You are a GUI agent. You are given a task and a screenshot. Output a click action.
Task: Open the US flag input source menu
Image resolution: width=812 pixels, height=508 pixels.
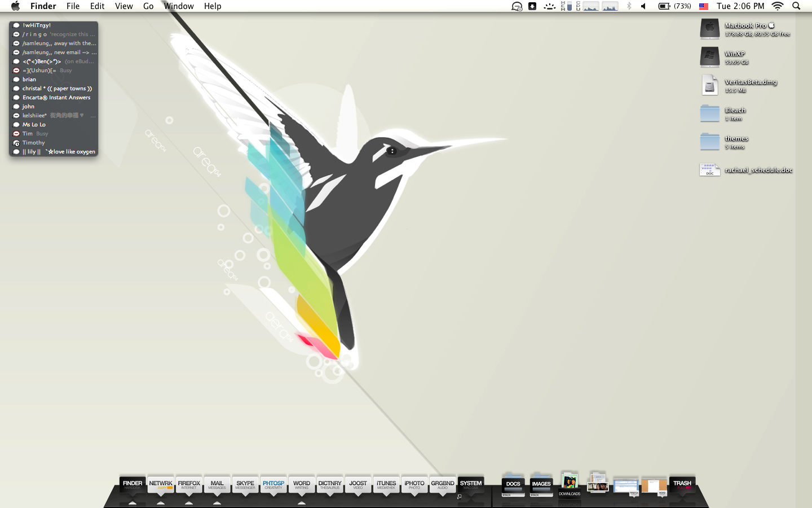click(x=704, y=6)
